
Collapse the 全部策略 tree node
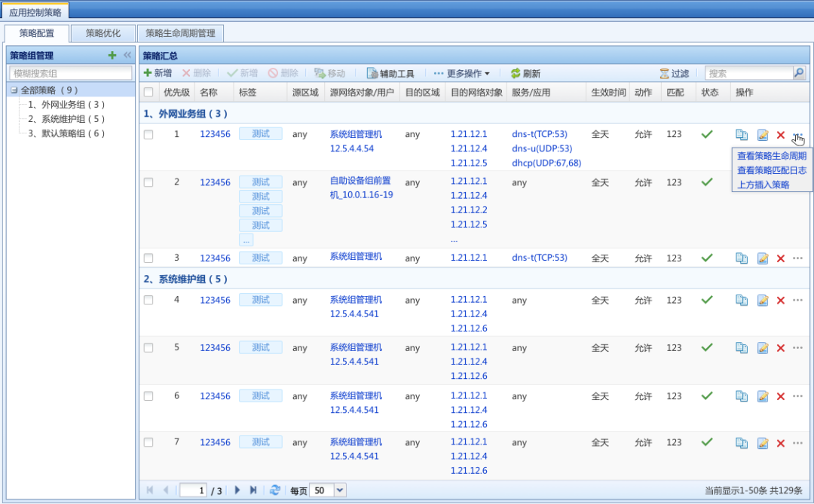[14, 90]
